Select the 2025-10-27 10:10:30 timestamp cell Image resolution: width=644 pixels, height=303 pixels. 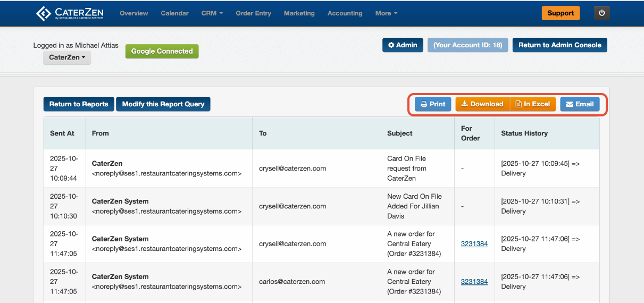pyautogui.click(x=64, y=206)
